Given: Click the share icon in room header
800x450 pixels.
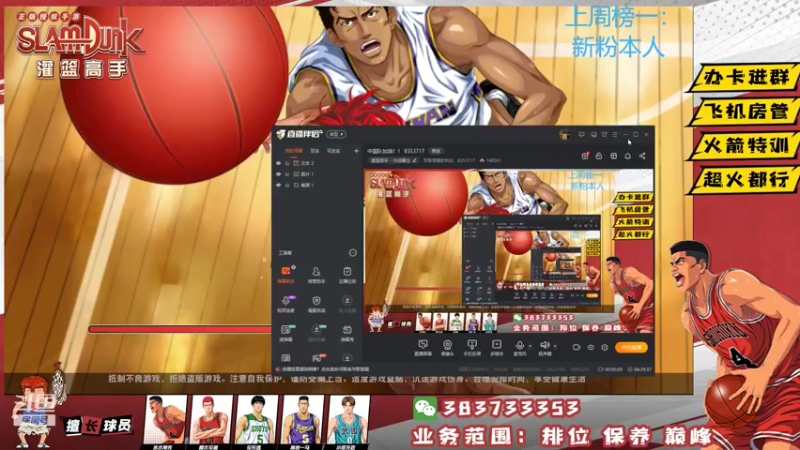Looking at the screenshot, I should (642, 156).
